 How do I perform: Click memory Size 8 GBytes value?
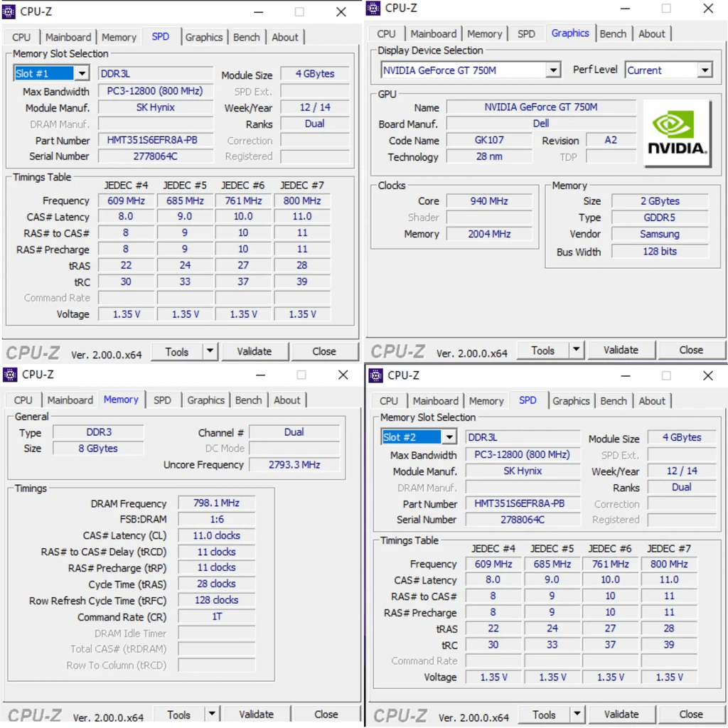click(98, 449)
